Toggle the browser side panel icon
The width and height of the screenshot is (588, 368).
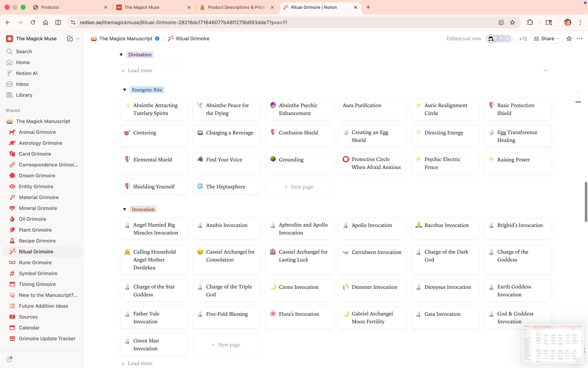[58, 22]
